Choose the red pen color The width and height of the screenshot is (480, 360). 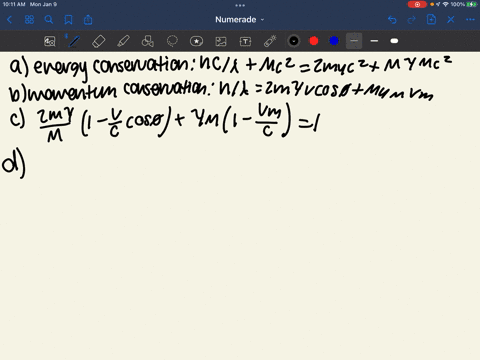314,41
